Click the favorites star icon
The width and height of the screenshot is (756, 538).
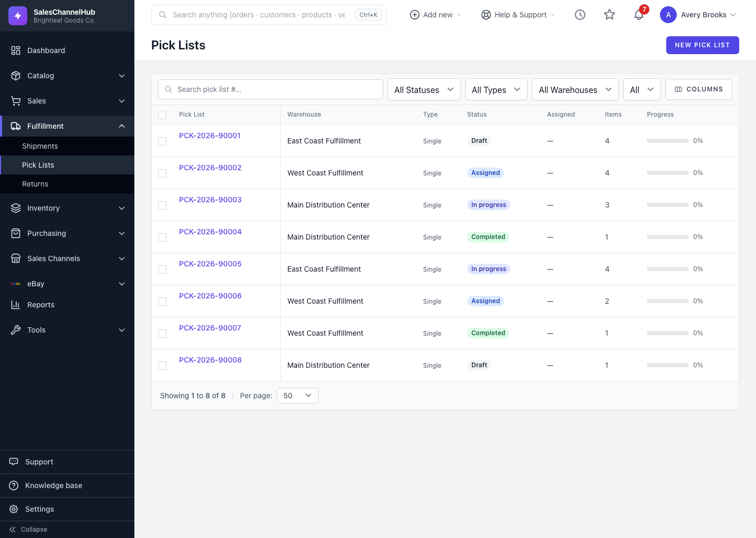(x=610, y=15)
